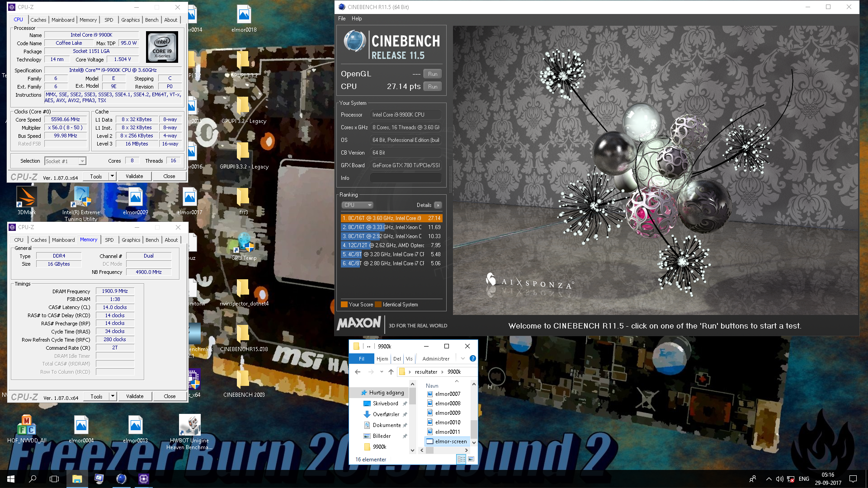Screen dimensions: 868x488
Task: Open the HOF_NVVDD_All desktop icon
Action: [27, 429]
